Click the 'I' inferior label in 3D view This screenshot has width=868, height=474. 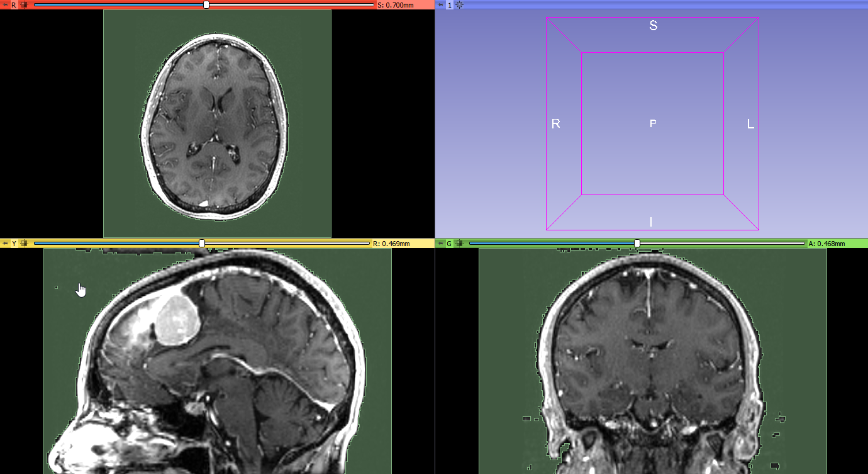point(651,222)
